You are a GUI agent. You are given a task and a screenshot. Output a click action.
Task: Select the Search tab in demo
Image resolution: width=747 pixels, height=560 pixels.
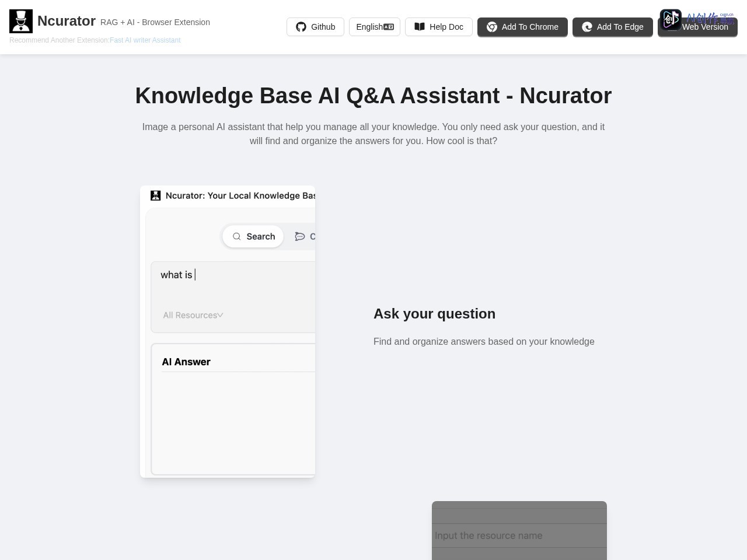253,236
